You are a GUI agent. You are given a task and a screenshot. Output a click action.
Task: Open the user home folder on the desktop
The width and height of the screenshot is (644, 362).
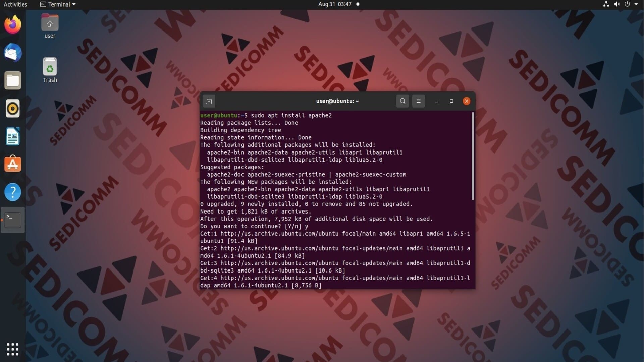click(x=50, y=26)
